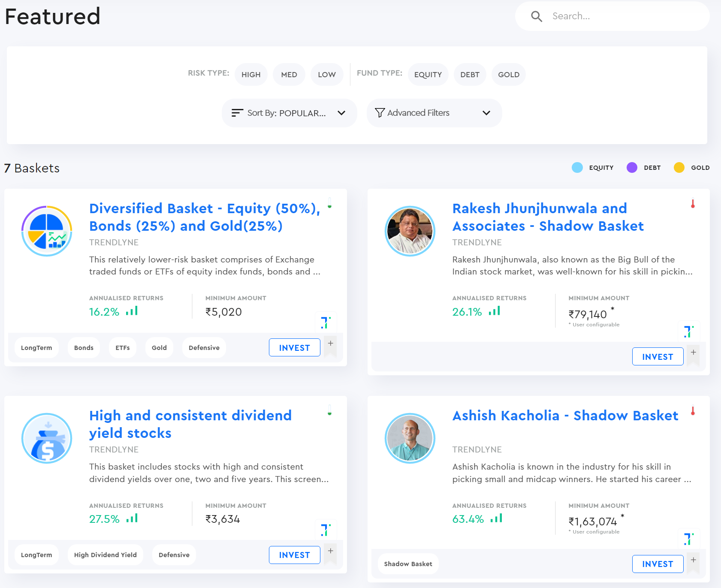Select the Bonds tag
This screenshot has height=588, width=721.
point(84,347)
